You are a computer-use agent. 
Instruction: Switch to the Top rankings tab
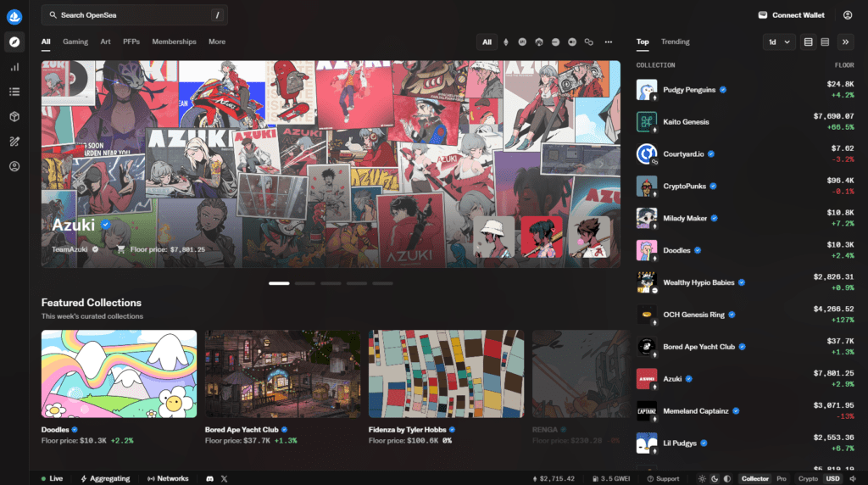[643, 42]
